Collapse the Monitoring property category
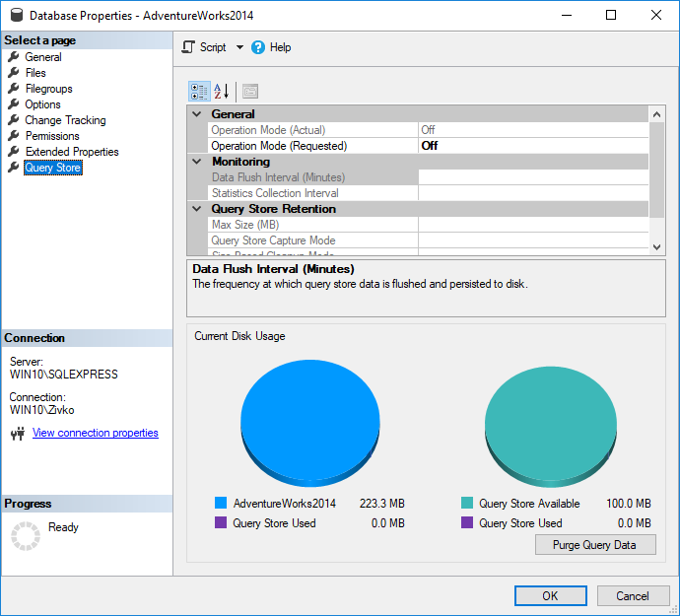Screen dimensions: 680x616 coord(197,162)
